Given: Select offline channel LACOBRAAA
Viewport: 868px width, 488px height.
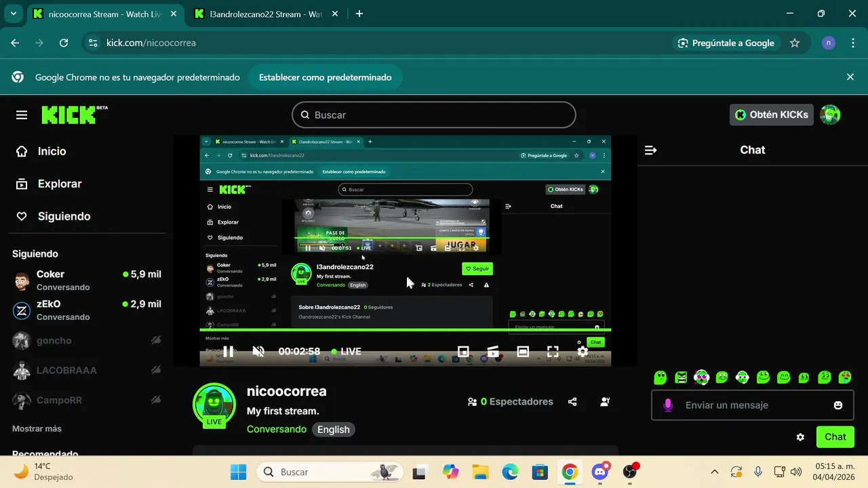Looking at the screenshot, I should point(87,370).
